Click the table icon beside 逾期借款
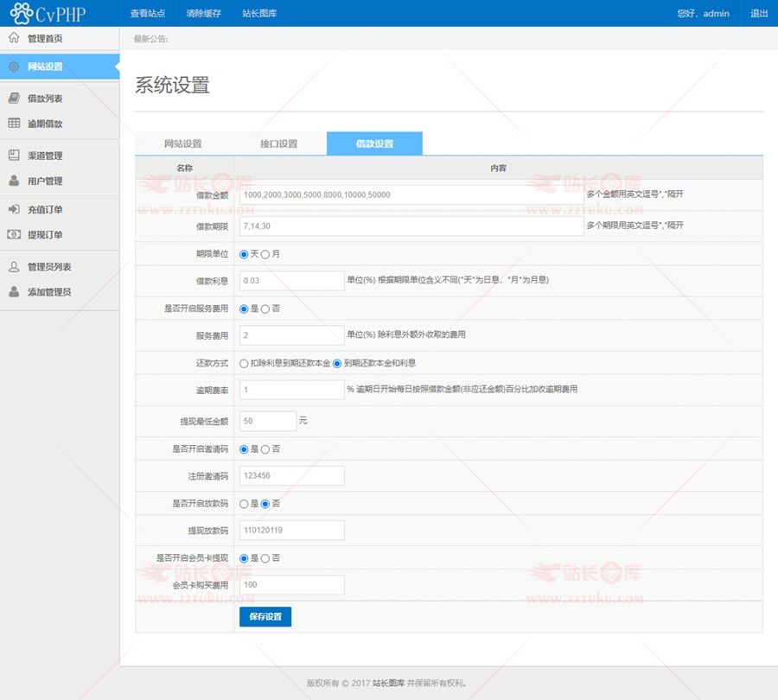 point(14,124)
